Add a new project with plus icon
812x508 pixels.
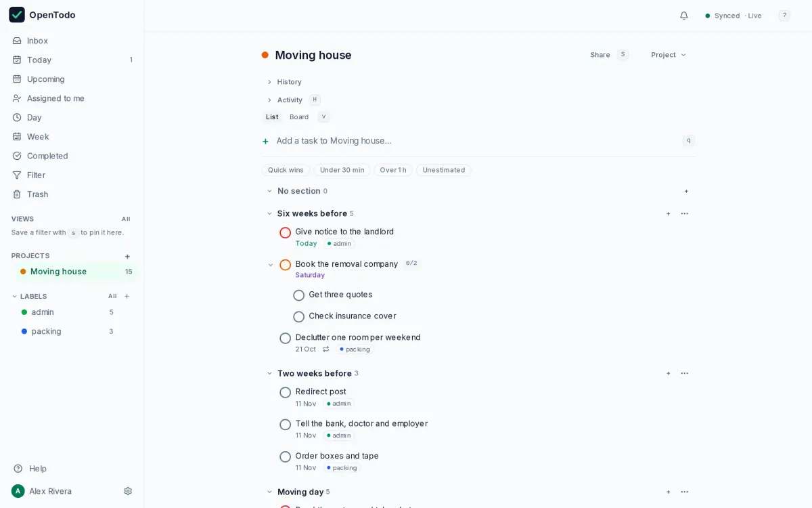click(127, 256)
